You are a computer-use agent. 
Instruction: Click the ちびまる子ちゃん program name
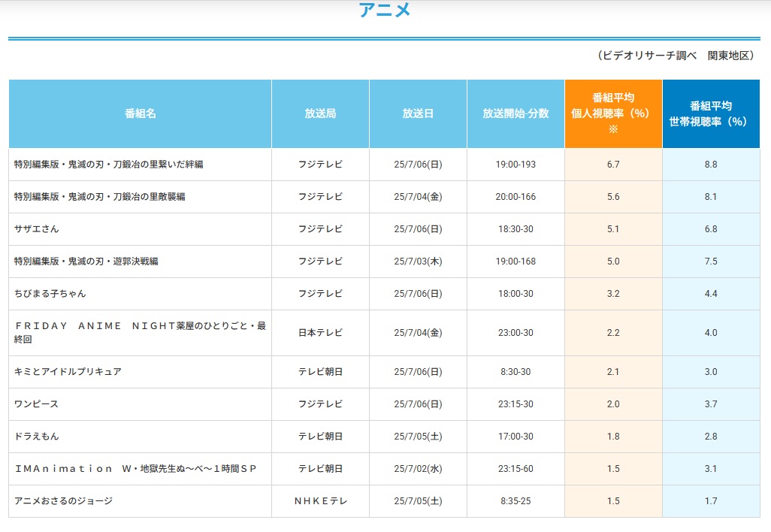coord(50,294)
